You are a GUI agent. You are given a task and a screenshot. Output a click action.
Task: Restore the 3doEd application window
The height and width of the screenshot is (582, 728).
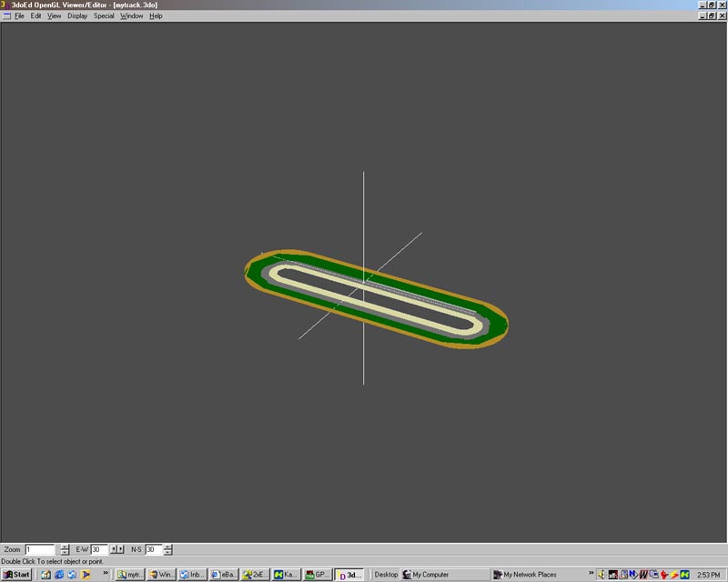[712, 5]
